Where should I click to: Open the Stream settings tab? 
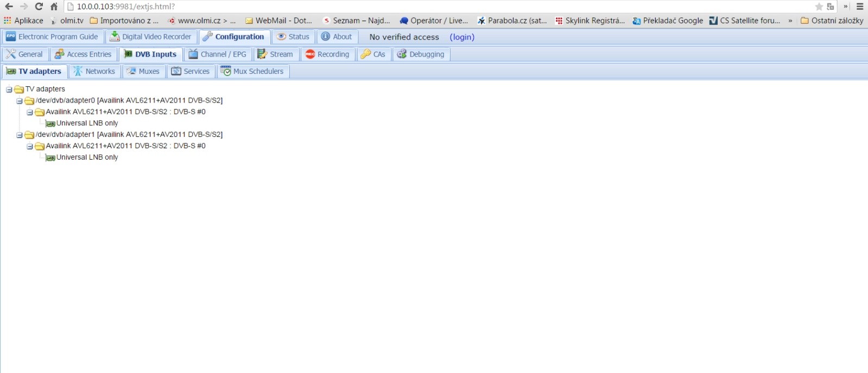pyautogui.click(x=276, y=54)
